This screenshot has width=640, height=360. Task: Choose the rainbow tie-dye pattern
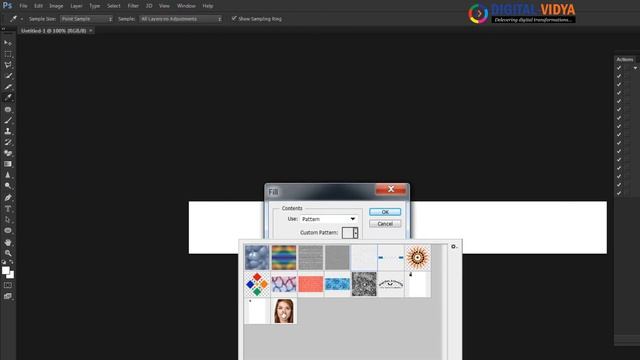pos(284,257)
